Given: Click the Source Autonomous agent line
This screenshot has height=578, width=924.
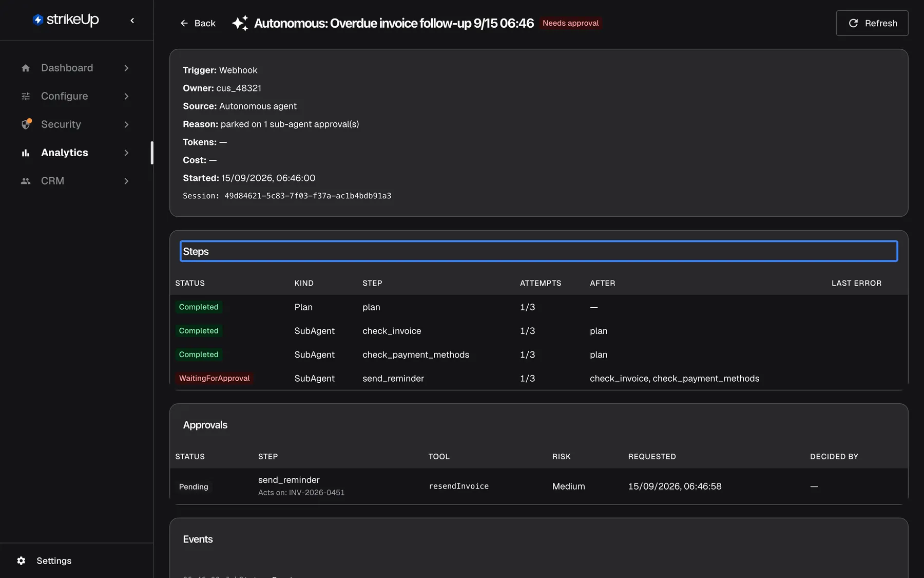Looking at the screenshot, I should pos(239,106).
